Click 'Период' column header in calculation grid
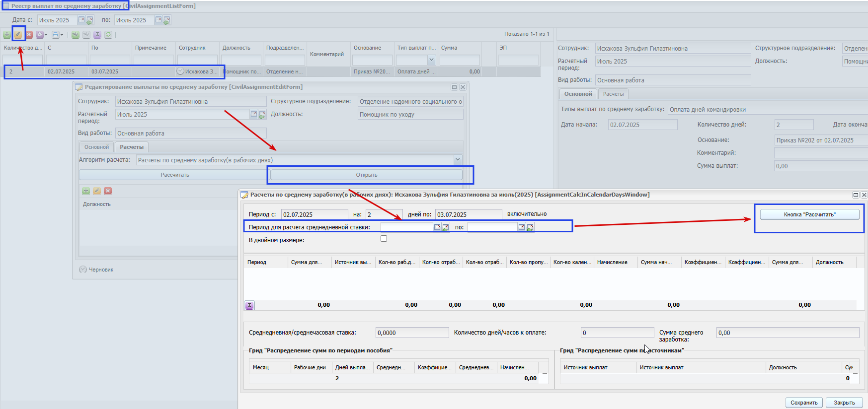 click(x=265, y=262)
